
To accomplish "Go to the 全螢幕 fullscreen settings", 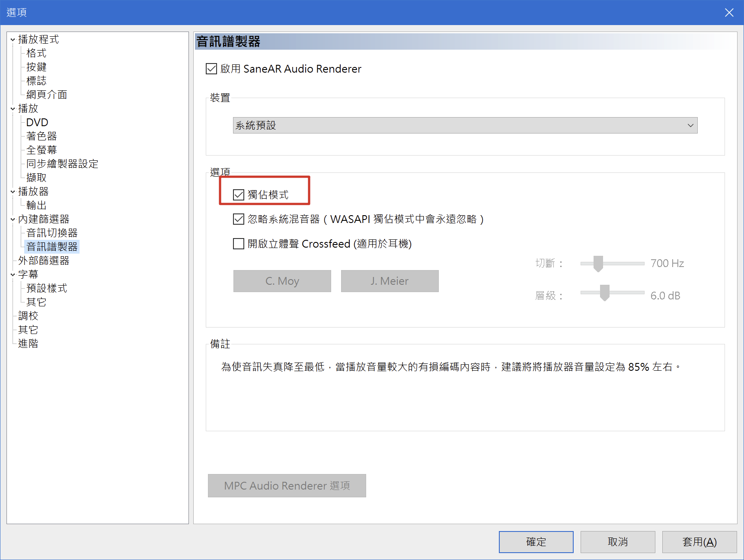I will (x=42, y=150).
